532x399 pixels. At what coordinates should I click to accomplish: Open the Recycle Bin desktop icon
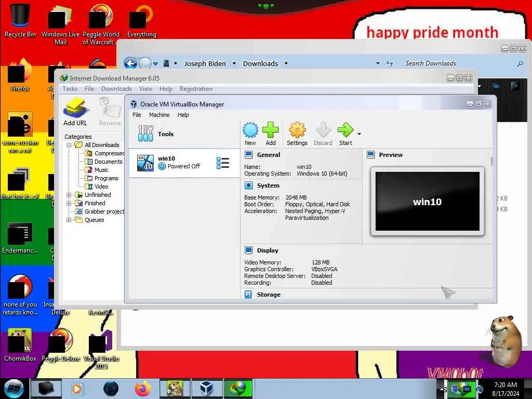point(20,20)
